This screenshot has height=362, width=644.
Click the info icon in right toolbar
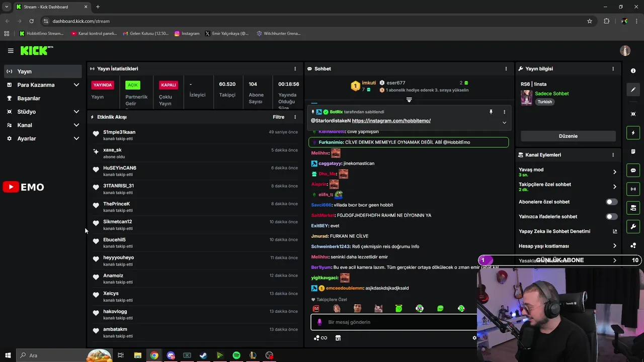[x=633, y=71]
